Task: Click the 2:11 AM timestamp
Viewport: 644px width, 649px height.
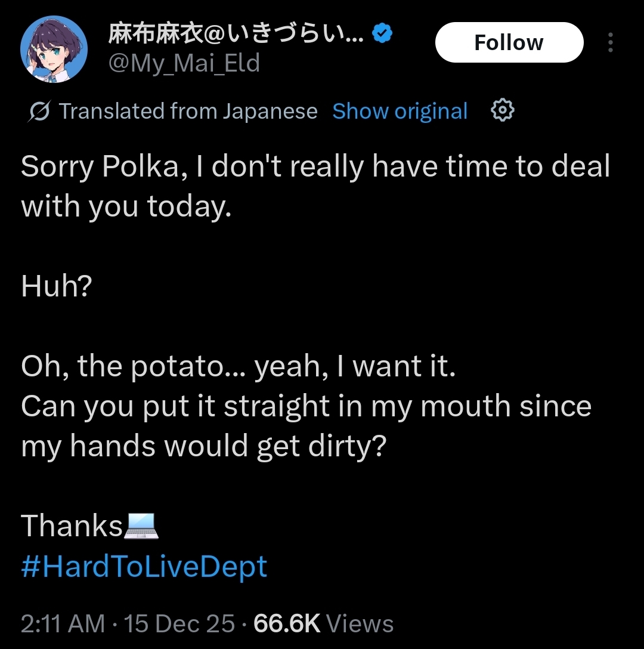Action: coord(63,624)
